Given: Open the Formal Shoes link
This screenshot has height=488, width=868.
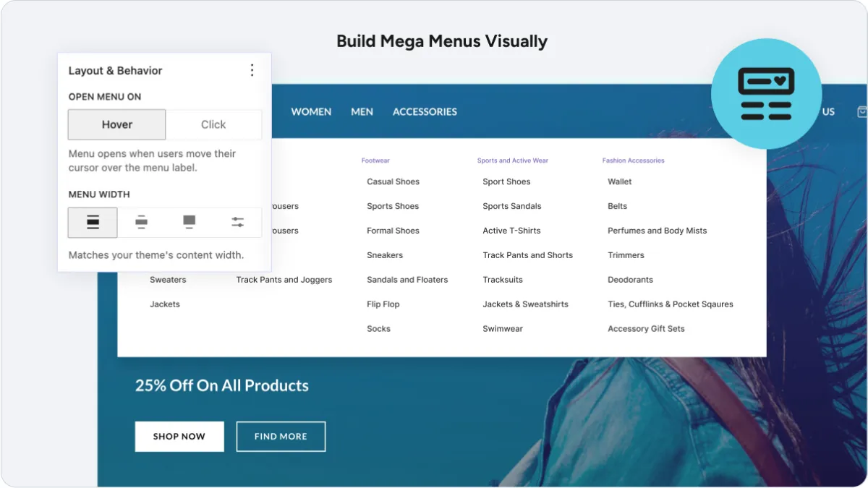Looking at the screenshot, I should tap(393, 231).
